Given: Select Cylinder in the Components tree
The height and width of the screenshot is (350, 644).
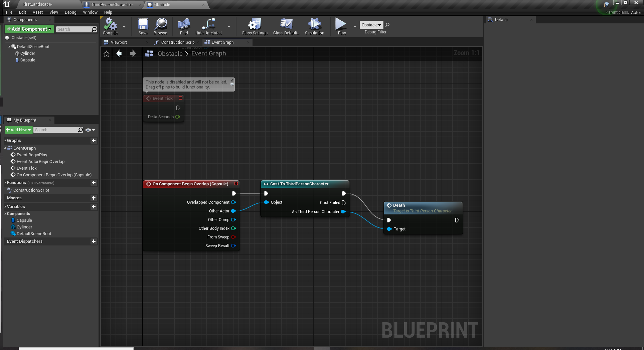Looking at the screenshot, I should (27, 53).
